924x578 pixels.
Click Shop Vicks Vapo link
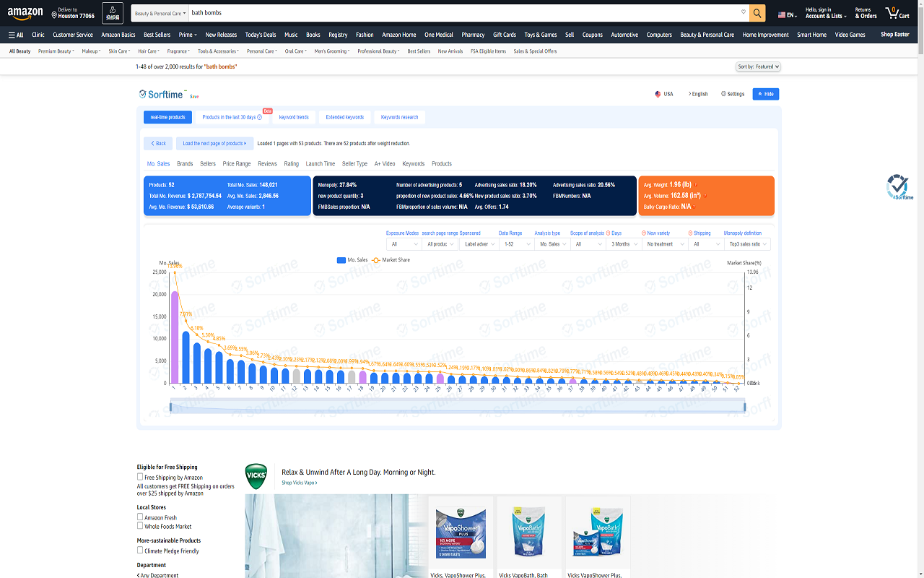coord(299,483)
